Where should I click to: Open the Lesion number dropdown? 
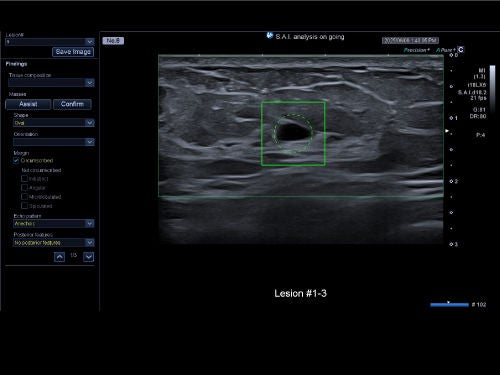click(x=50, y=42)
